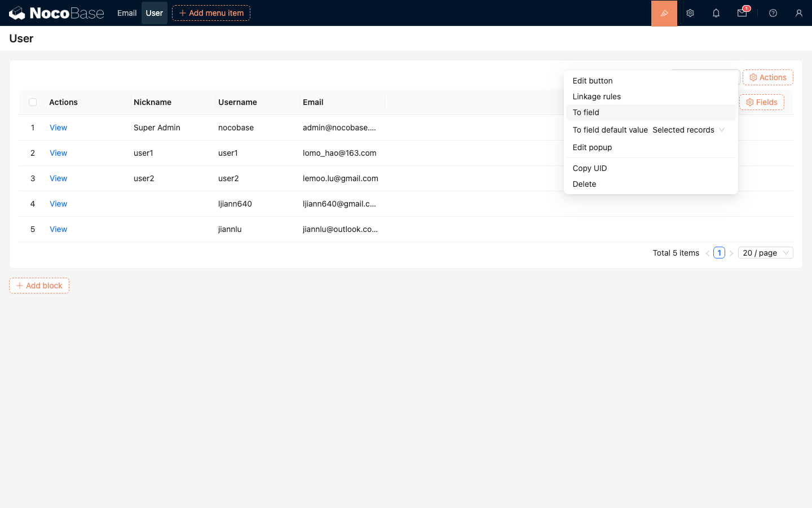Click the NocoBase logo
This screenshot has width=812, height=508.
pyautogui.click(x=56, y=13)
